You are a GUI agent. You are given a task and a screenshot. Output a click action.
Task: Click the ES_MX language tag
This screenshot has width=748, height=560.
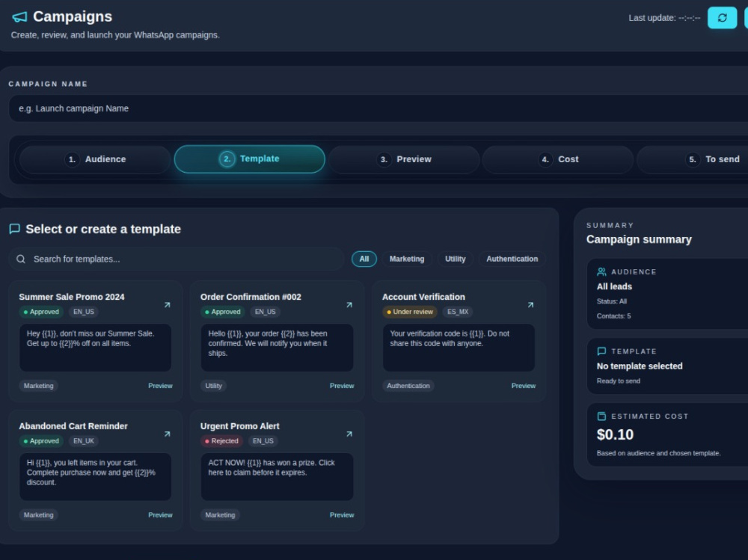tap(458, 312)
